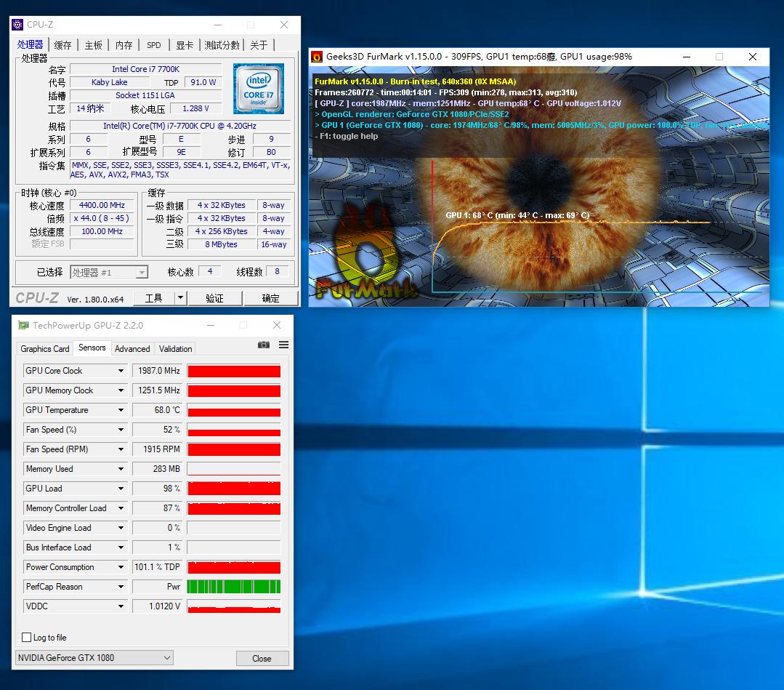This screenshot has height=690, width=784.
Task: Click CPU-Z multiplier x 44.0 field
Action: 102,218
